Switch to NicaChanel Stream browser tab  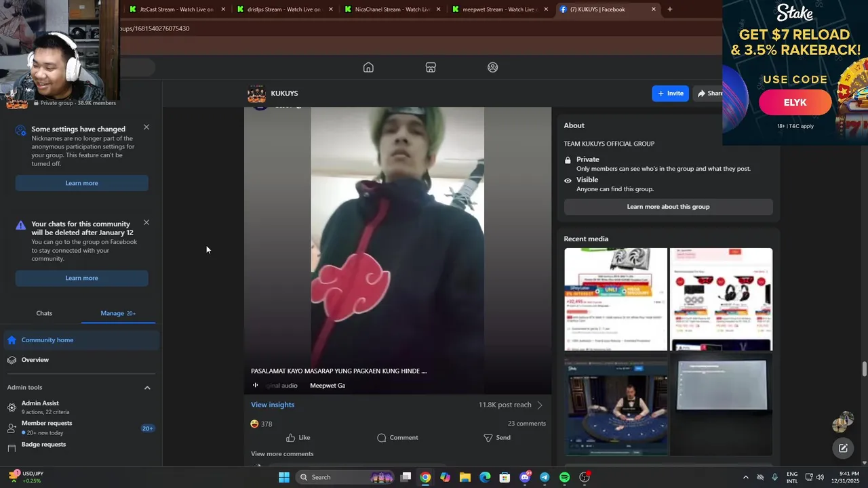[392, 9]
